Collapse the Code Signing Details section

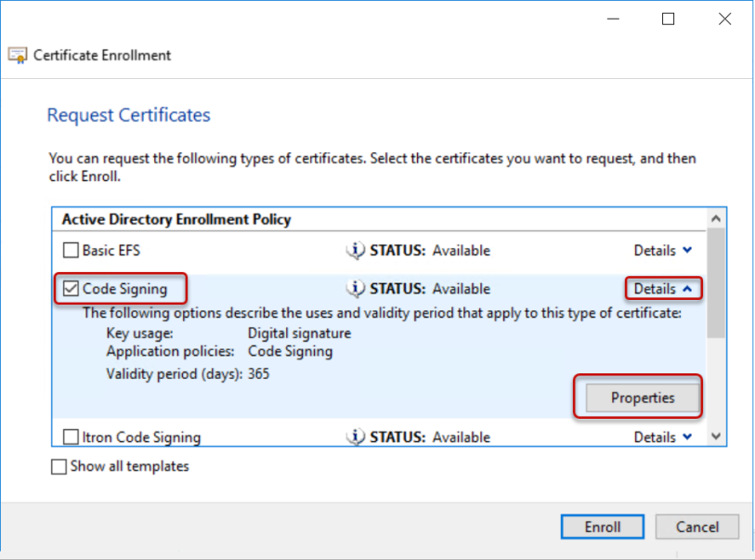click(x=663, y=289)
